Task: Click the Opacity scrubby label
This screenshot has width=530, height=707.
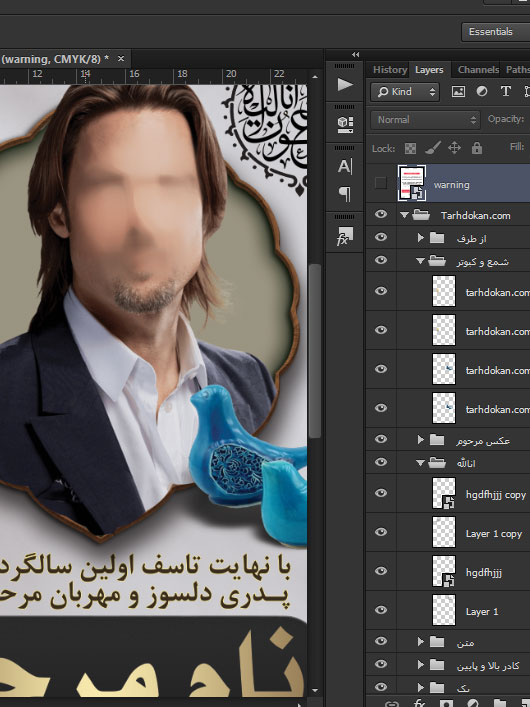Action: pos(506,119)
